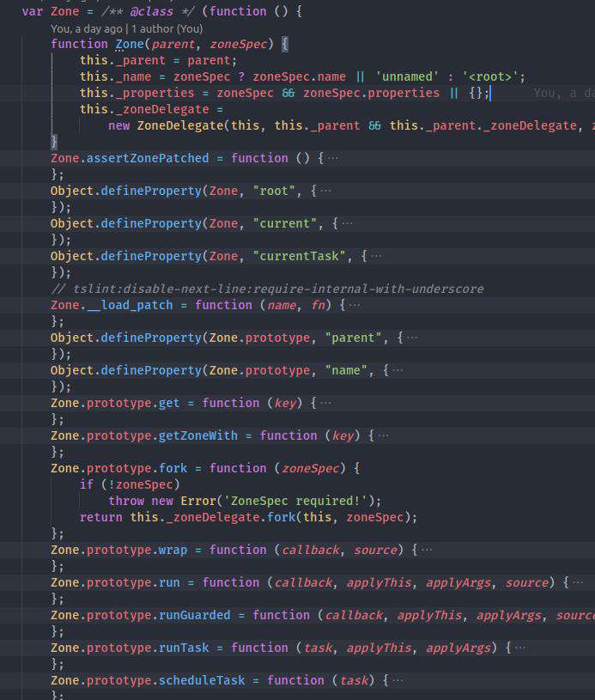The height and width of the screenshot is (700, 595).
Task: Click the Zone constructor function name
Action: (x=130, y=44)
